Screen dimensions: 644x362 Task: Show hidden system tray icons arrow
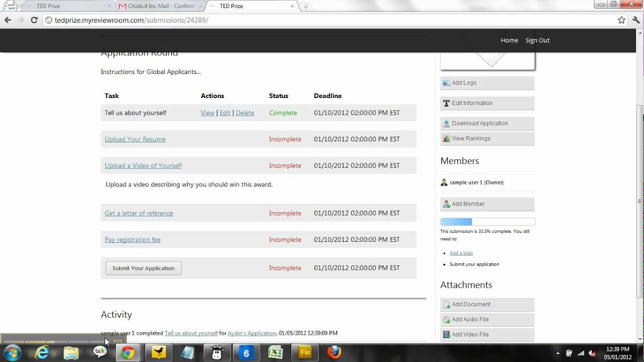[x=558, y=353]
